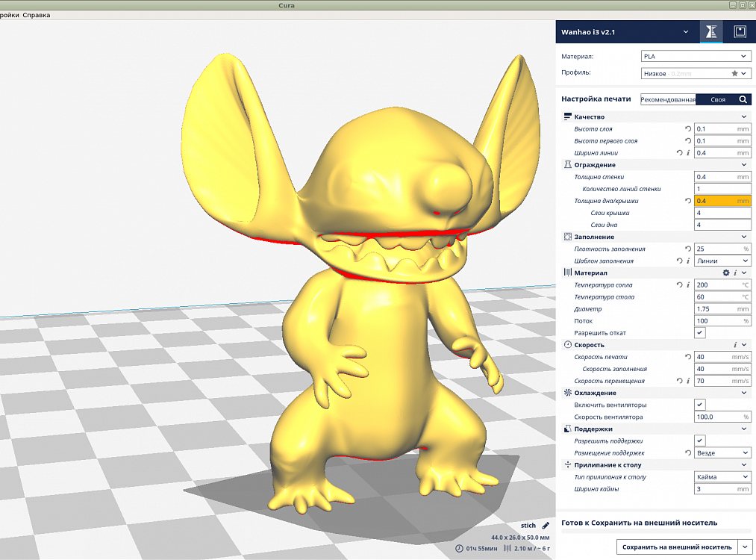Open the PLA material dropdown
The image size is (756, 560).
click(x=696, y=56)
